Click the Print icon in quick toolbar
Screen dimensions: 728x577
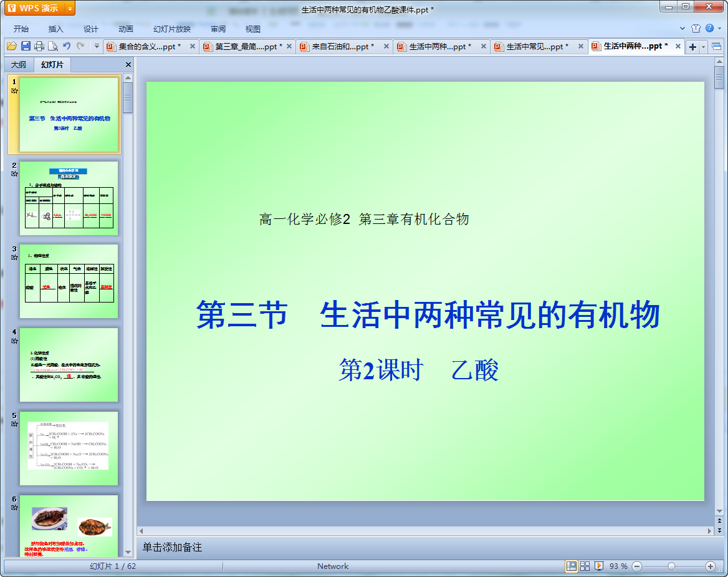(x=39, y=46)
